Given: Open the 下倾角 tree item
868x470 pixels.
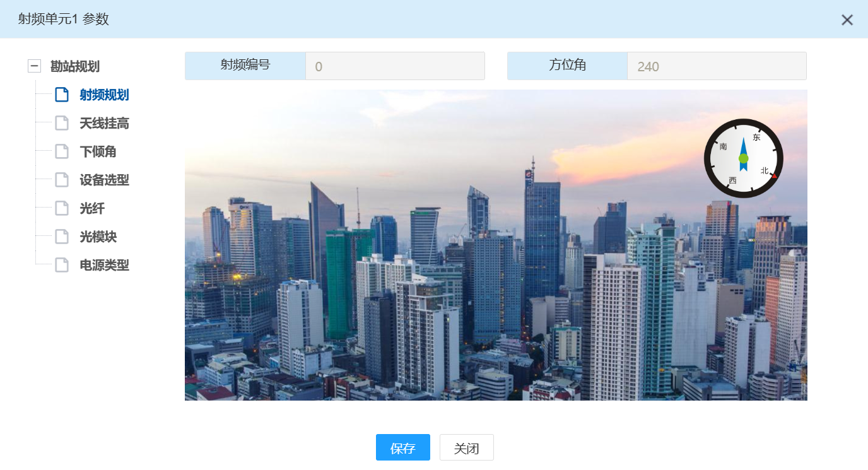Looking at the screenshot, I should coord(98,151).
